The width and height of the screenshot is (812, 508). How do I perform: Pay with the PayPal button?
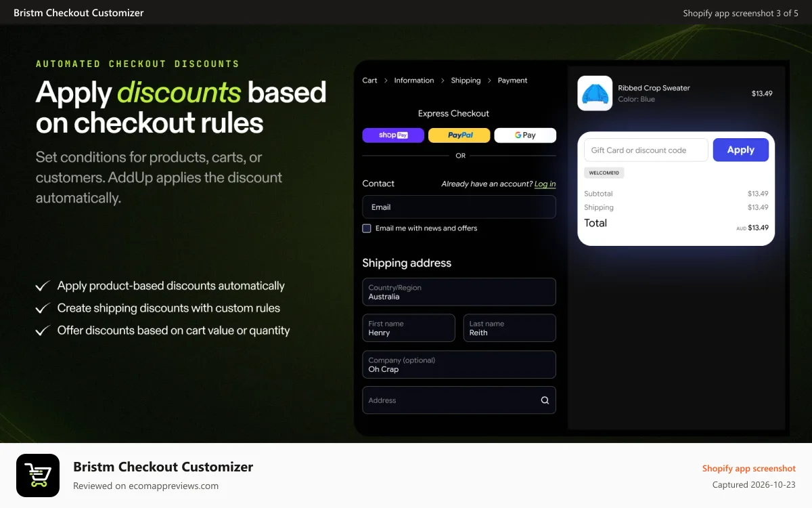point(459,135)
